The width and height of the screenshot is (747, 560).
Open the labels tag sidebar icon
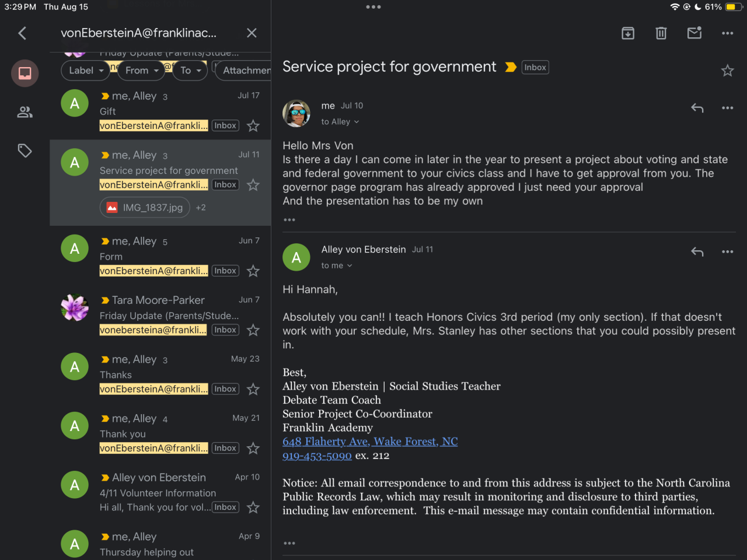(x=25, y=151)
